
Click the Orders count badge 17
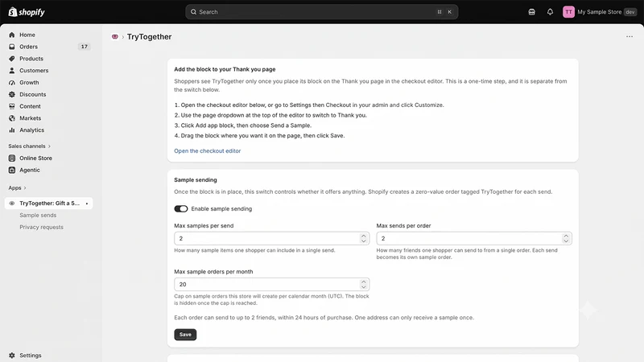click(85, 47)
